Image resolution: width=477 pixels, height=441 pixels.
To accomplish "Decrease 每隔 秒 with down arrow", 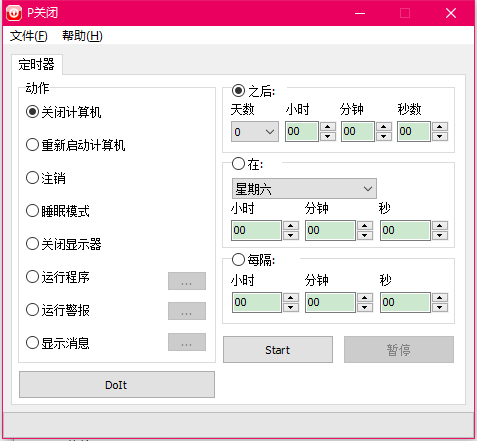I will [x=440, y=307].
